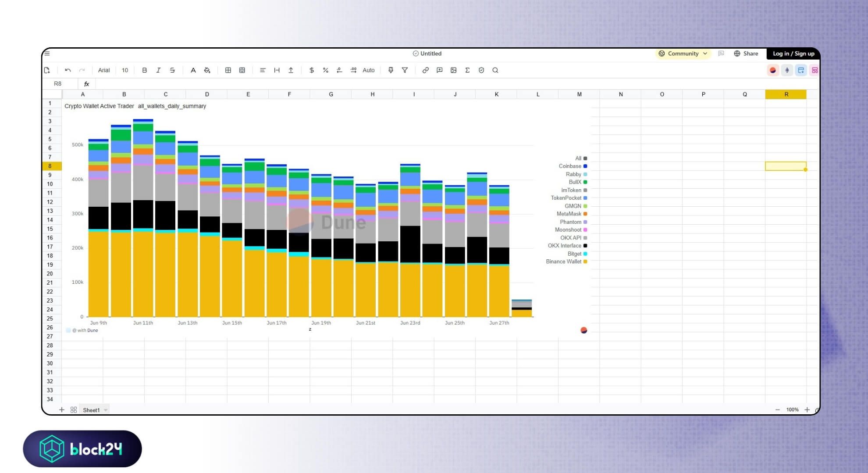Add a comment using comment icon
Viewport: 868px width, 473px height.
point(439,70)
